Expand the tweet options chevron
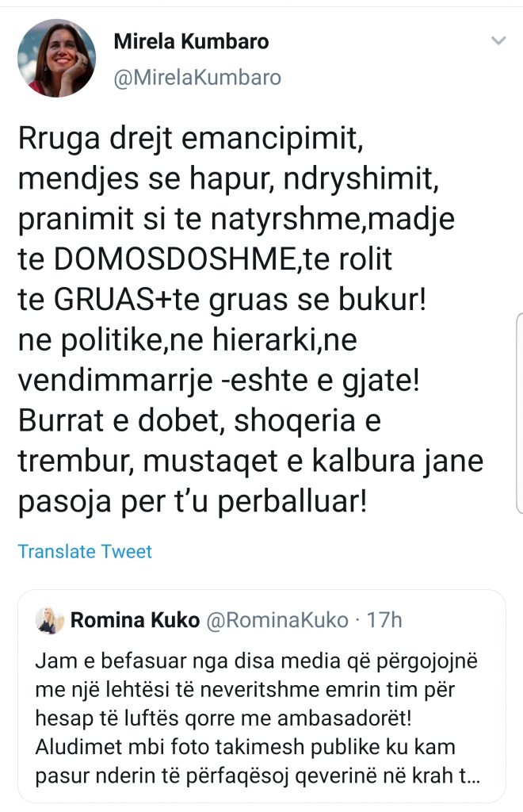523x812 pixels. (x=498, y=40)
